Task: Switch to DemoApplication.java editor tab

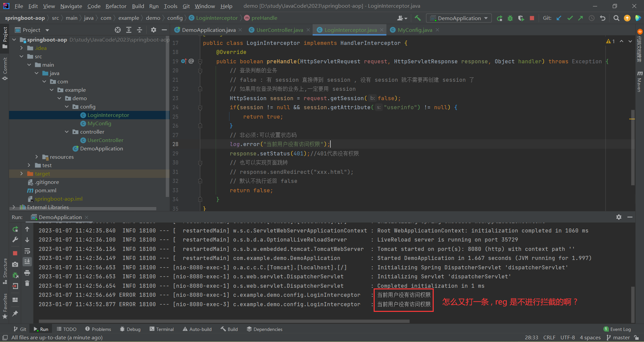Action: (x=209, y=30)
